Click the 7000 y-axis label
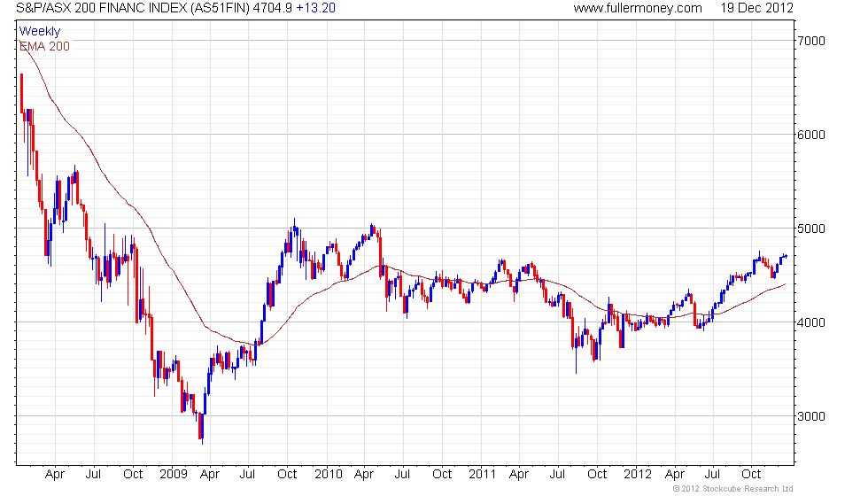This screenshot has width=868, height=496. coord(811,41)
